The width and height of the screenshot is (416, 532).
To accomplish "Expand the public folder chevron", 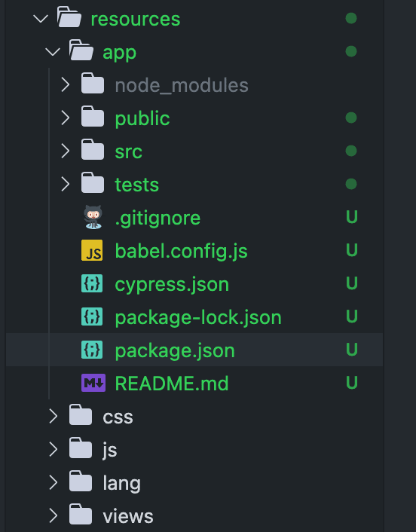I will tap(65, 118).
